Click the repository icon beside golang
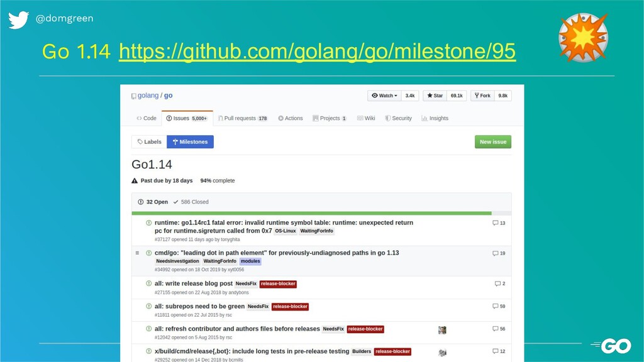Viewport: 644px width, 362px height. [x=133, y=96]
